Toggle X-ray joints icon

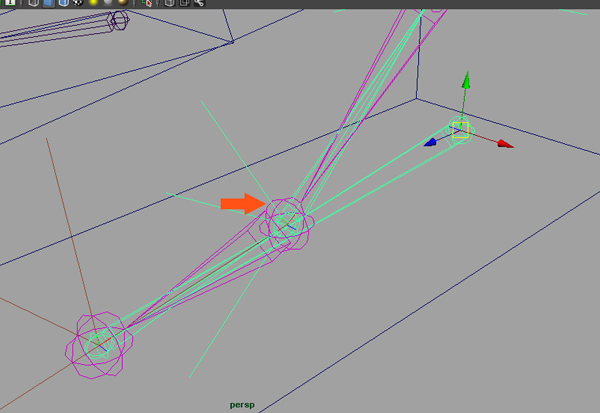click(x=199, y=3)
